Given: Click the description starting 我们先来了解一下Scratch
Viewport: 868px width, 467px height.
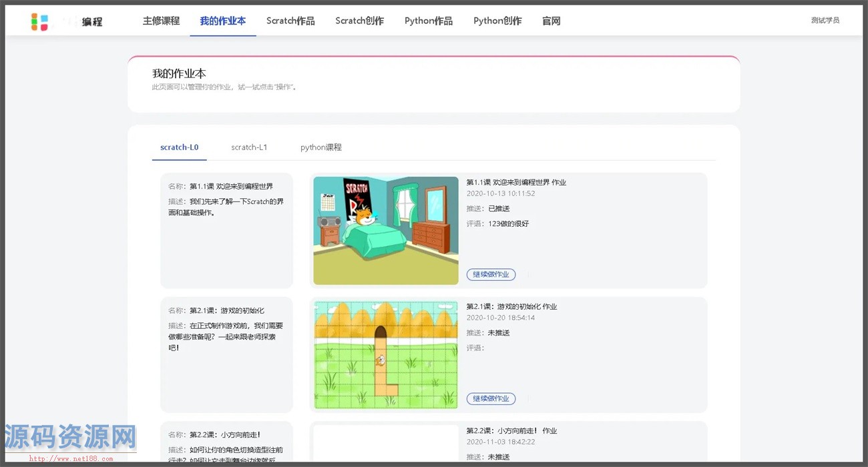Looking at the screenshot, I should (x=226, y=207).
